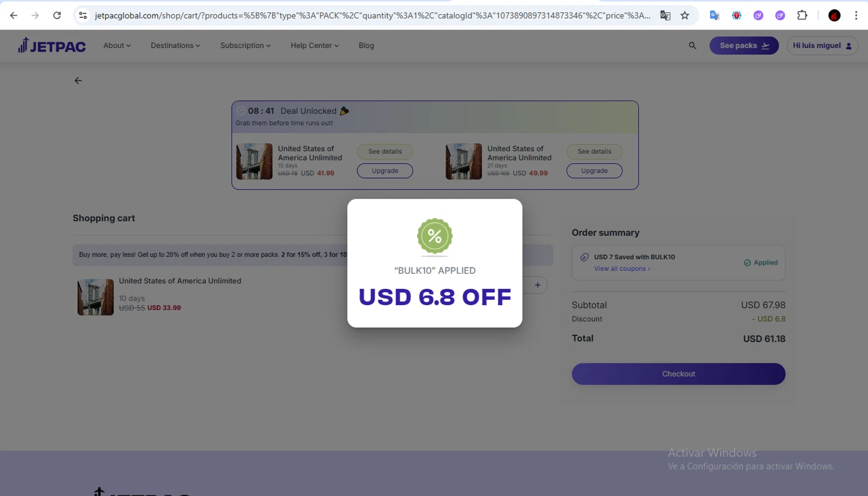
Task: Click the USD 6.8 OFF text
Action: pyautogui.click(x=435, y=297)
